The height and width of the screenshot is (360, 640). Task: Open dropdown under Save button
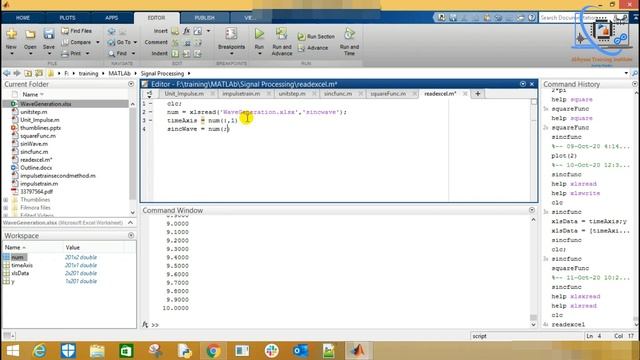49,54
